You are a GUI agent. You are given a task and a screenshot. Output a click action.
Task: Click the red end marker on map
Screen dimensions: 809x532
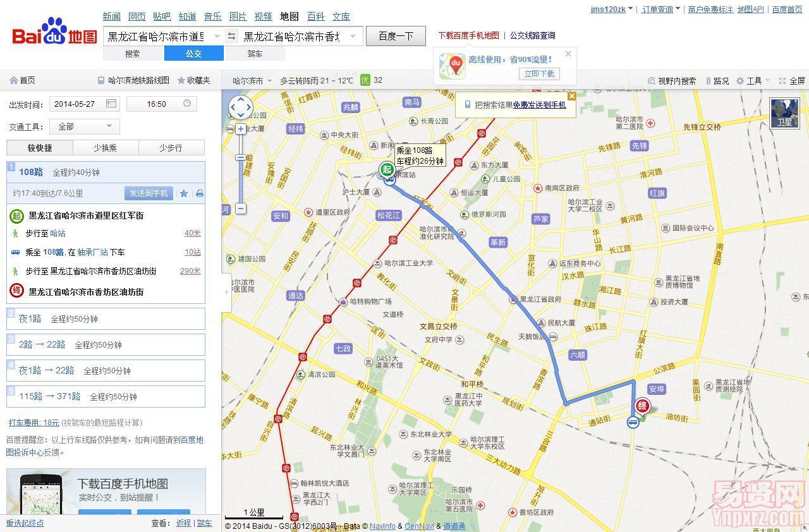pos(642,406)
